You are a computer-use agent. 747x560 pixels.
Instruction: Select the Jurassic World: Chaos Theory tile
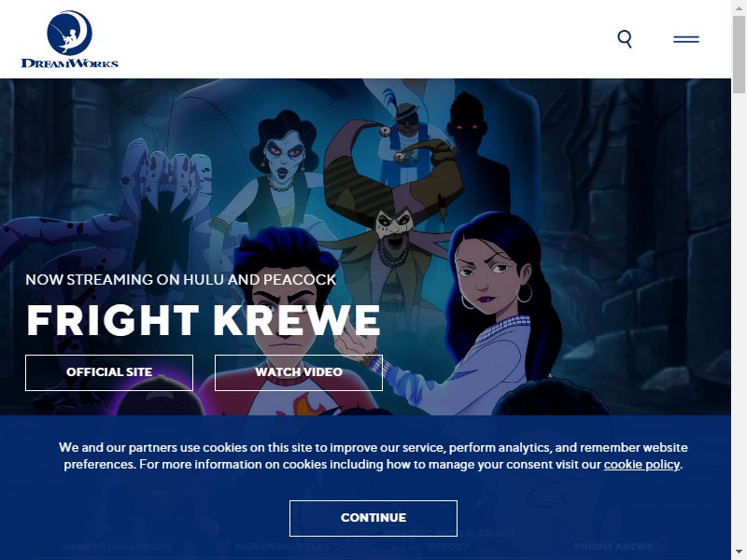[x=448, y=539]
